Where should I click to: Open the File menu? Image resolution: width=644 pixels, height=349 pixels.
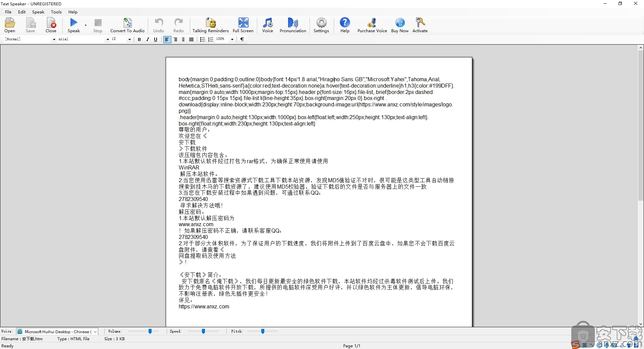(8, 12)
